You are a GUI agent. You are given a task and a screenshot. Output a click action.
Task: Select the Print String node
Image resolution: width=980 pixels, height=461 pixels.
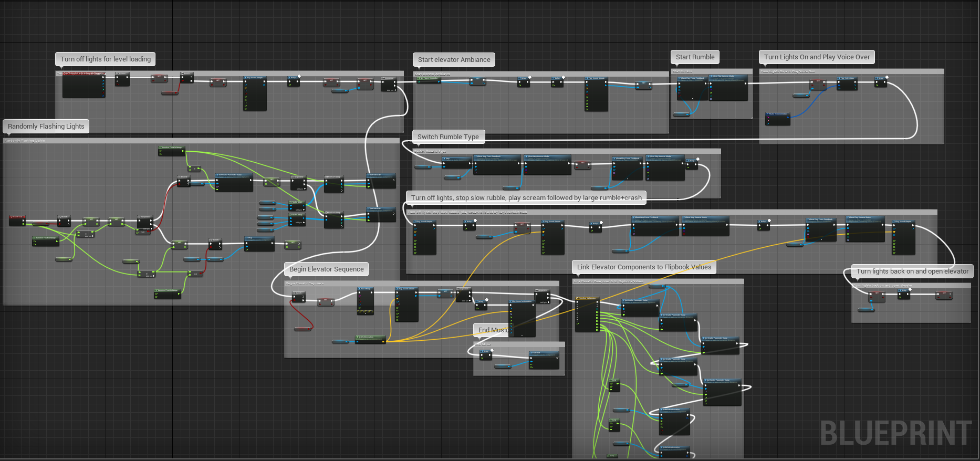coord(365,300)
